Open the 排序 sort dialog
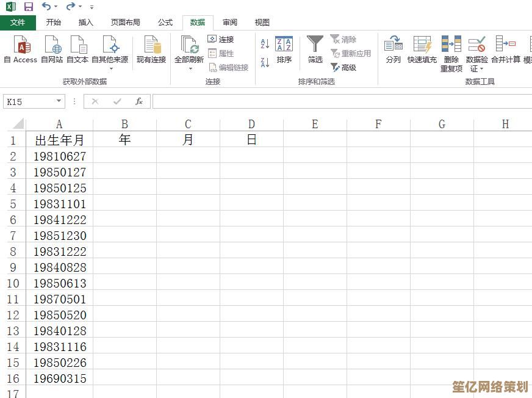 click(x=284, y=49)
